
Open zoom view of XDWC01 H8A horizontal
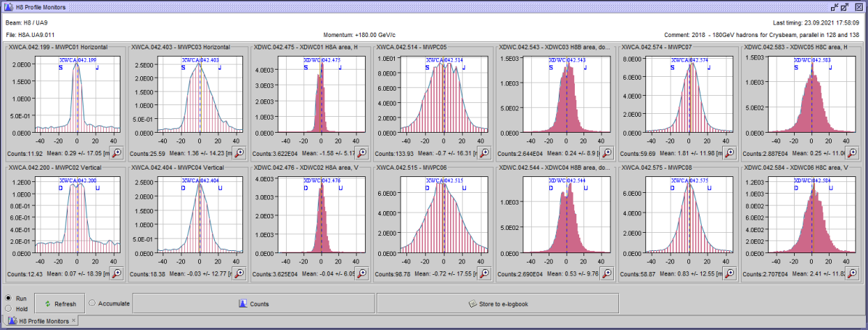pyautogui.click(x=361, y=153)
